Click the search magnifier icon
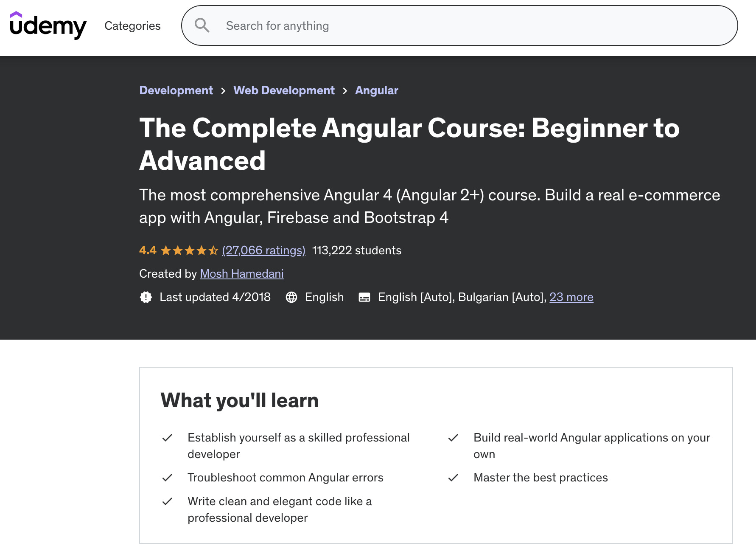 point(202,25)
